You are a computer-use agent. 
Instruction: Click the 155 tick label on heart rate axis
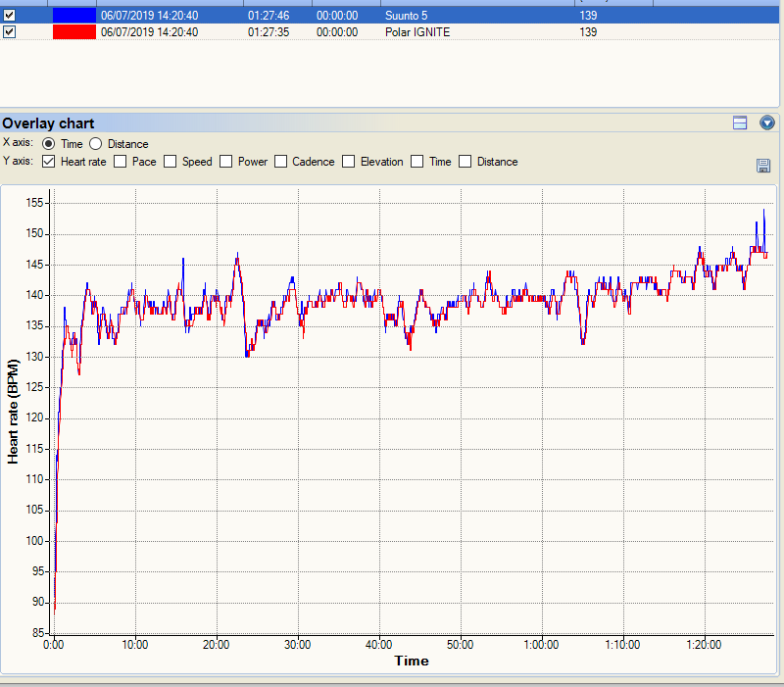pos(34,203)
